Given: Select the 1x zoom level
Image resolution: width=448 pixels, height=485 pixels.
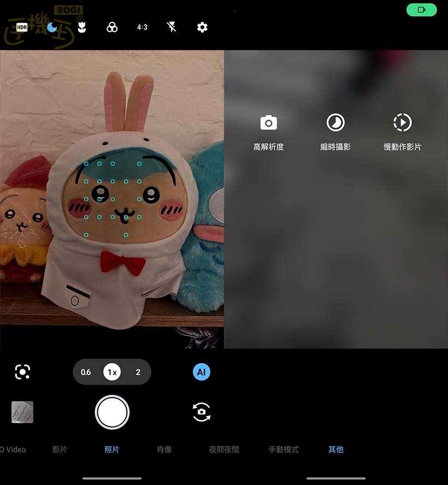Looking at the screenshot, I should point(111,372).
